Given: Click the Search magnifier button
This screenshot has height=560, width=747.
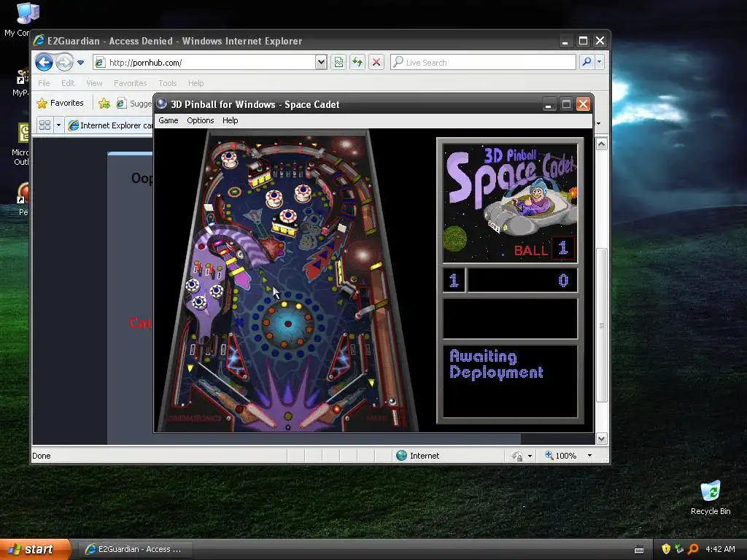Looking at the screenshot, I should [587, 63].
